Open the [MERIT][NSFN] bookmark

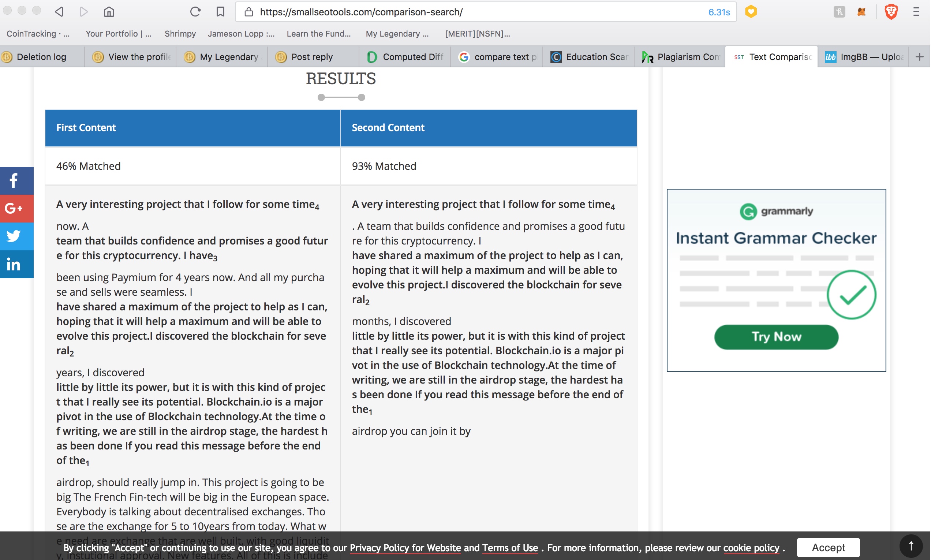point(478,34)
